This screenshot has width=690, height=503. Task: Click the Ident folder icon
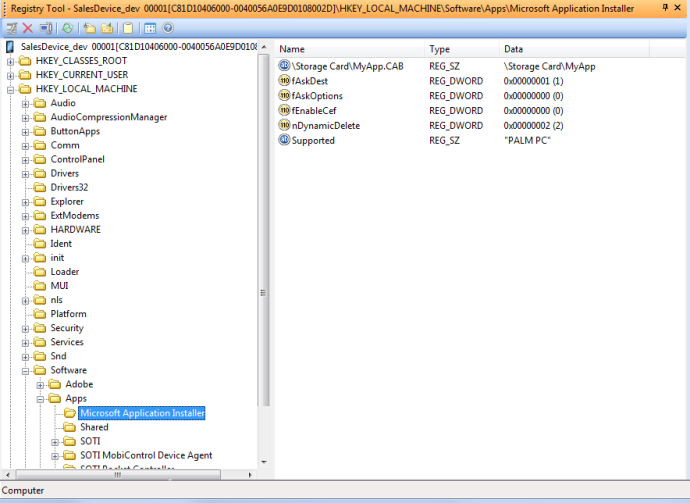(x=40, y=244)
